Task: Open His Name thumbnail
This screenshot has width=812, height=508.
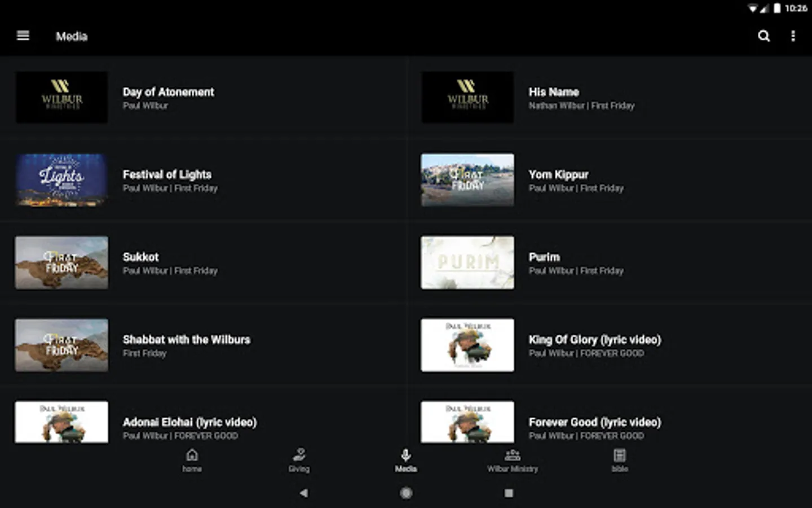Action: click(x=467, y=97)
